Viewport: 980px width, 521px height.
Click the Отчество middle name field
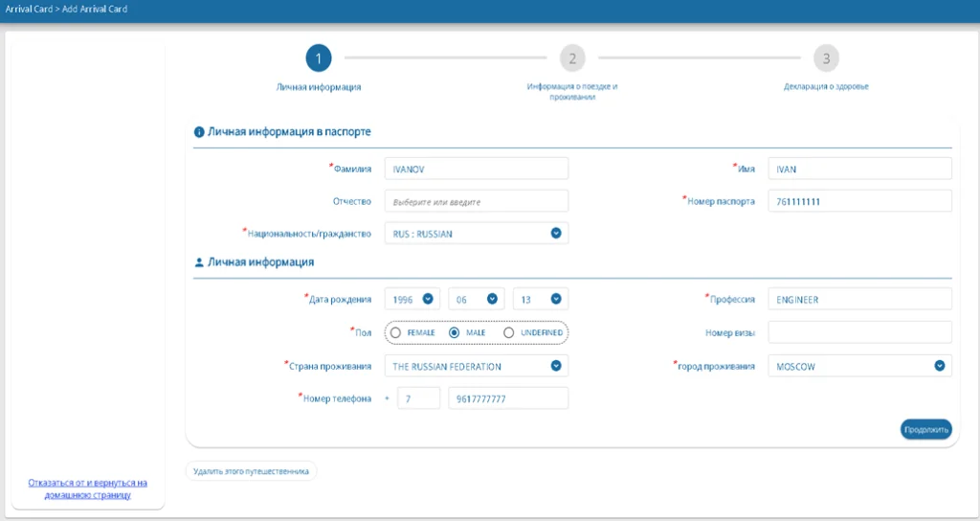[x=476, y=201]
